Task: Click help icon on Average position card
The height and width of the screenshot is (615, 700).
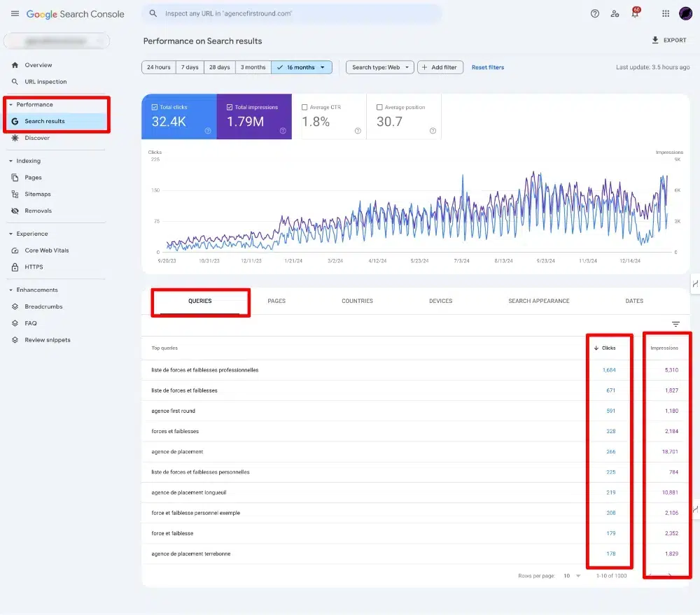Action: pos(433,131)
